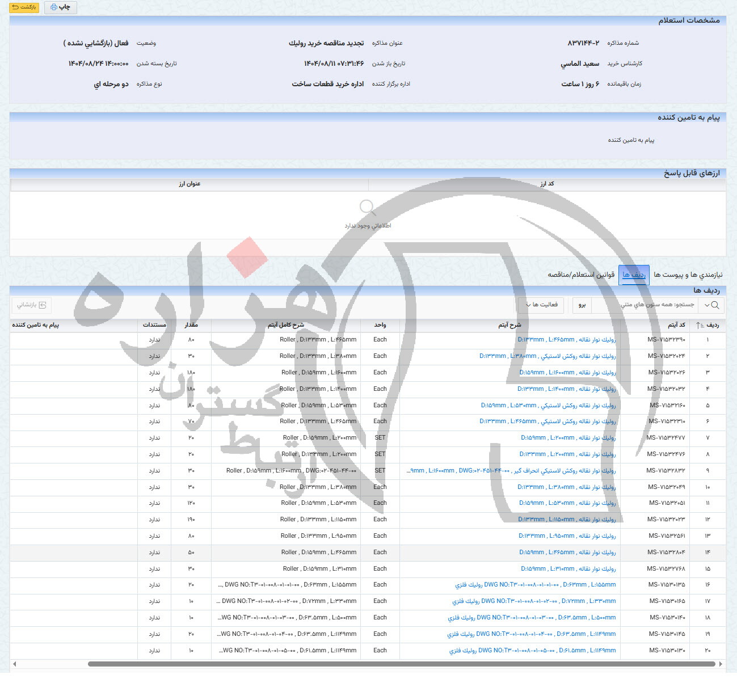Expand the فعالیت ها actions dropdown
Screen dimensions: 737x700
point(541,305)
